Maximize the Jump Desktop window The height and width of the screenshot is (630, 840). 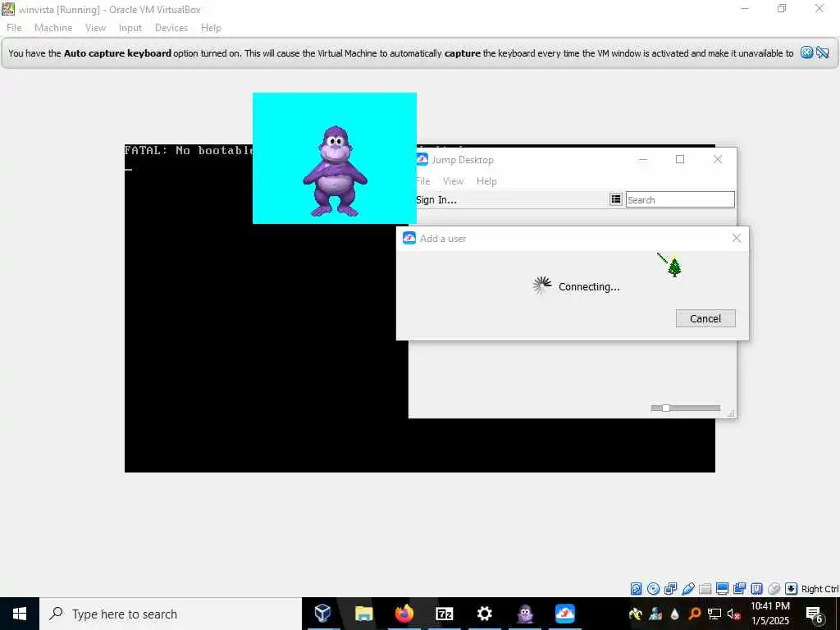pos(680,159)
